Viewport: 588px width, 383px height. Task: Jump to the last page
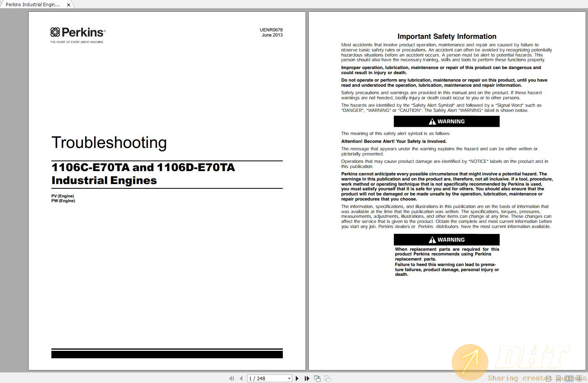tap(307, 378)
